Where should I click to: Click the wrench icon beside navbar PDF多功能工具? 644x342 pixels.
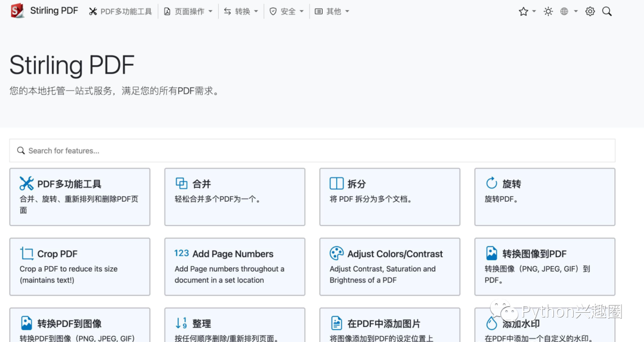click(93, 11)
